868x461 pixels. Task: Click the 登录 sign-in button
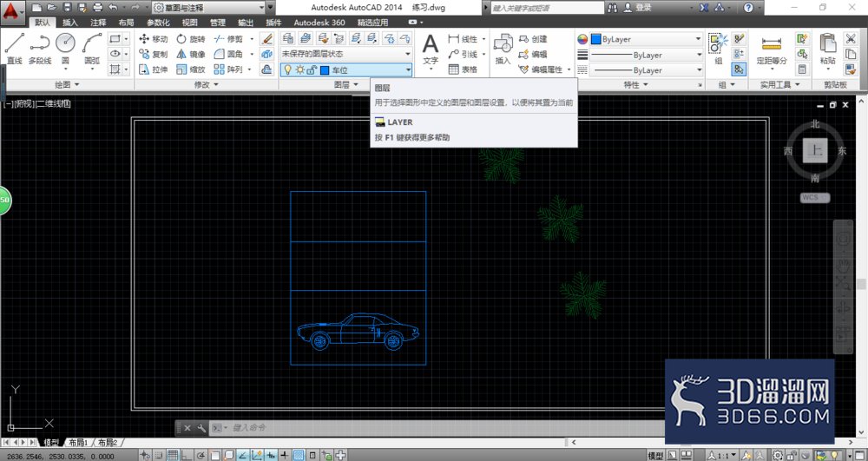point(638,8)
